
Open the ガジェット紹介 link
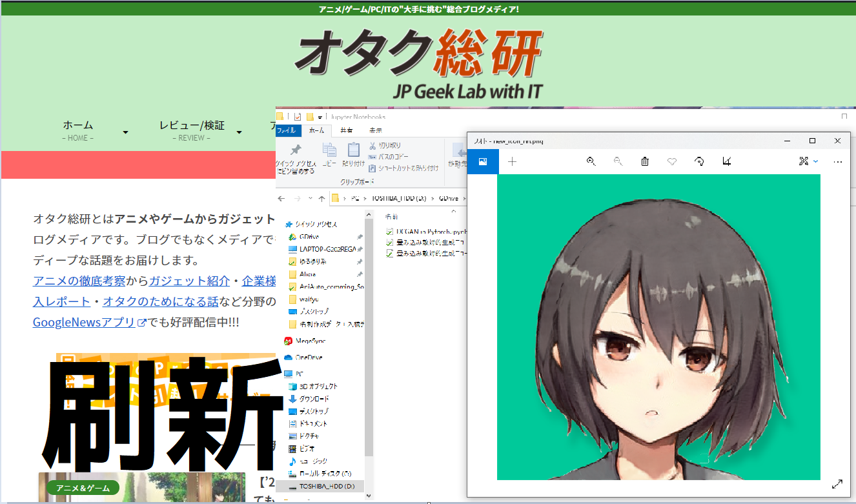tap(190, 281)
